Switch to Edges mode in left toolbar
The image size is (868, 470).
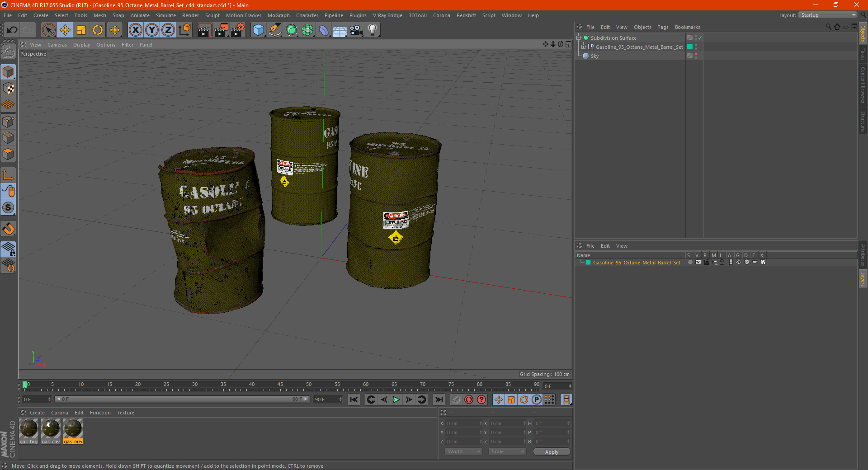[x=8, y=138]
